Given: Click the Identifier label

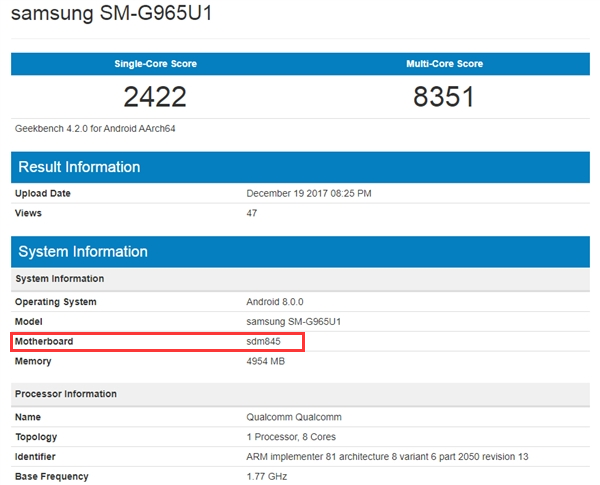Looking at the screenshot, I should point(35,457).
